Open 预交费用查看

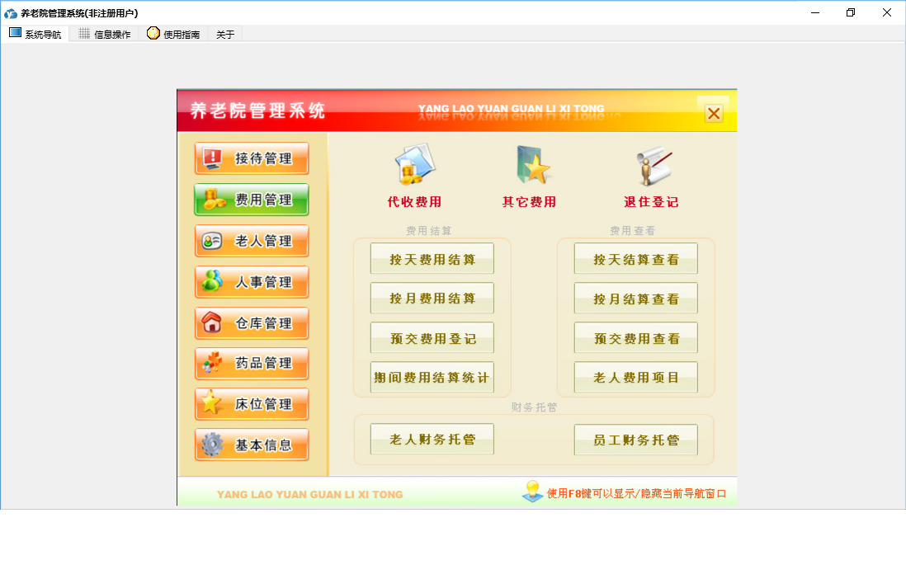tap(635, 338)
